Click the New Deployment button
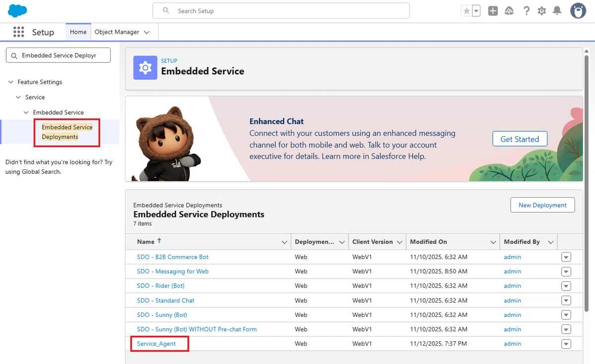This screenshot has height=364, width=595. pos(542,205)
